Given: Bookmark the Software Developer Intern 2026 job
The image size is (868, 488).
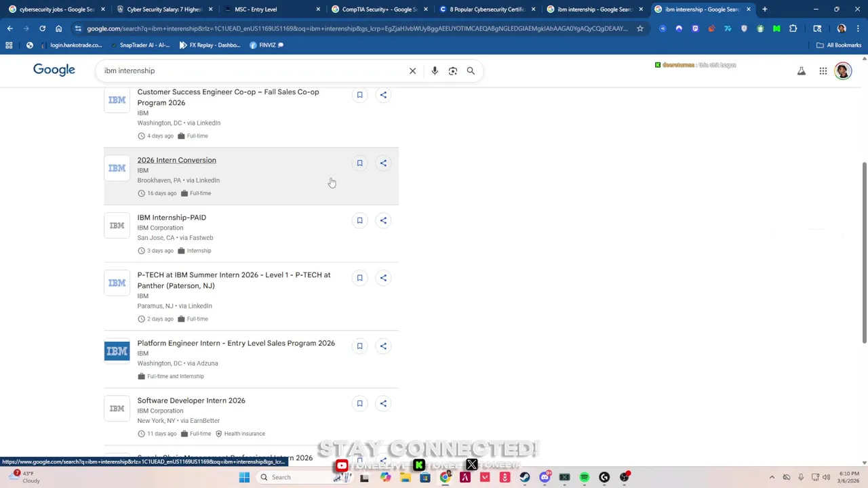Looking at the screenshot, I should [x=359, y=403].
